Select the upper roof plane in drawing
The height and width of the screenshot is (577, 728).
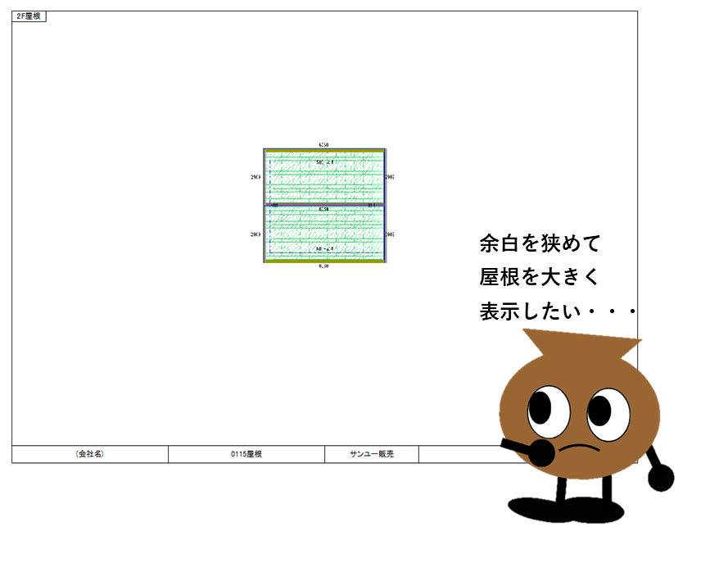pos(324,177)
